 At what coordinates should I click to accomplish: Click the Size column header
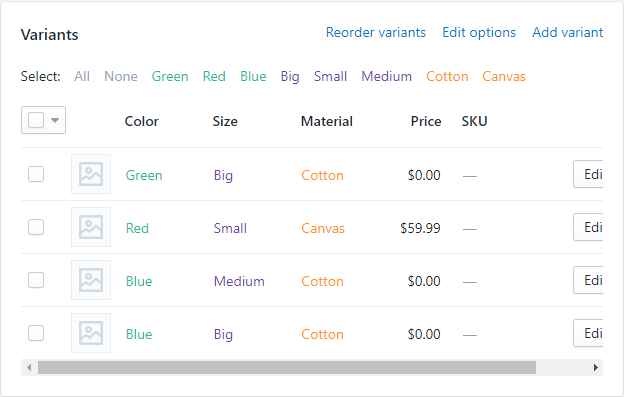(x=225, y=121)
